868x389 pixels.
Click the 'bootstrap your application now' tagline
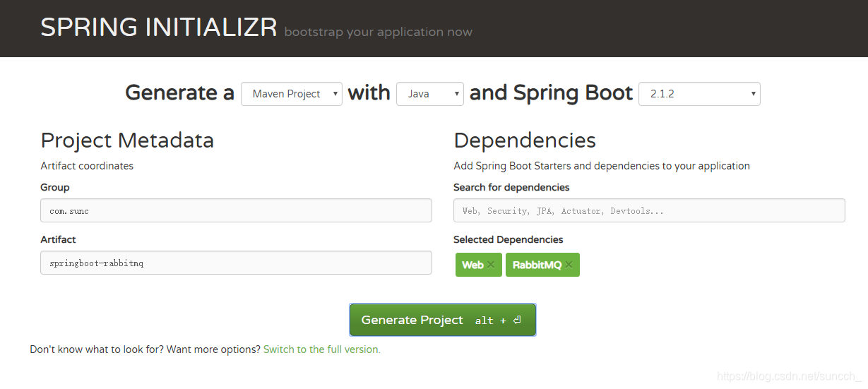379,32
